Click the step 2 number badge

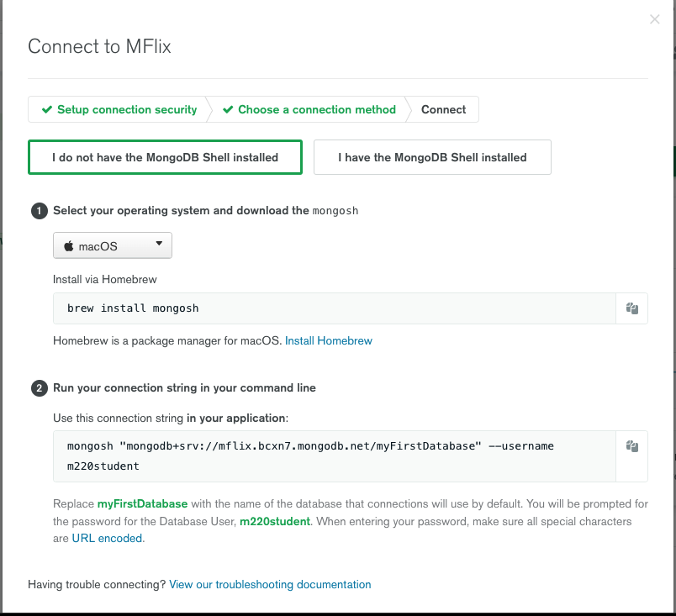click(x=40, y=388)
